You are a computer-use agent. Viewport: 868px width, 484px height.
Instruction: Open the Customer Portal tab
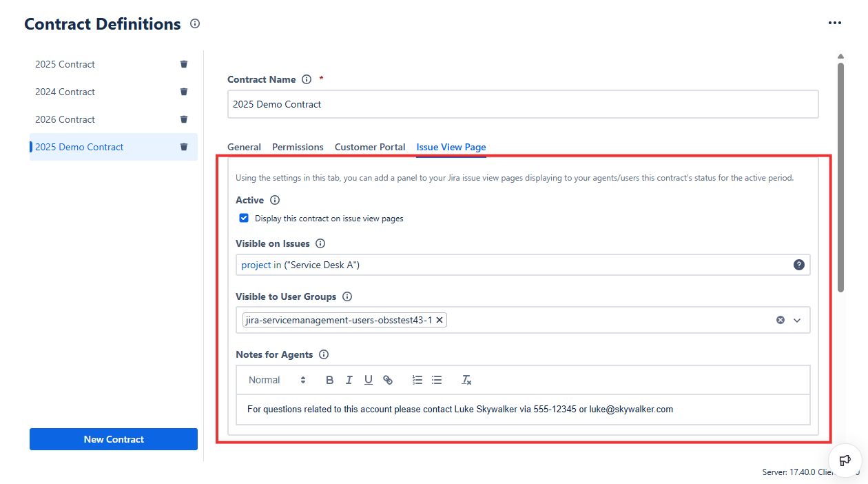coord(370,147)
